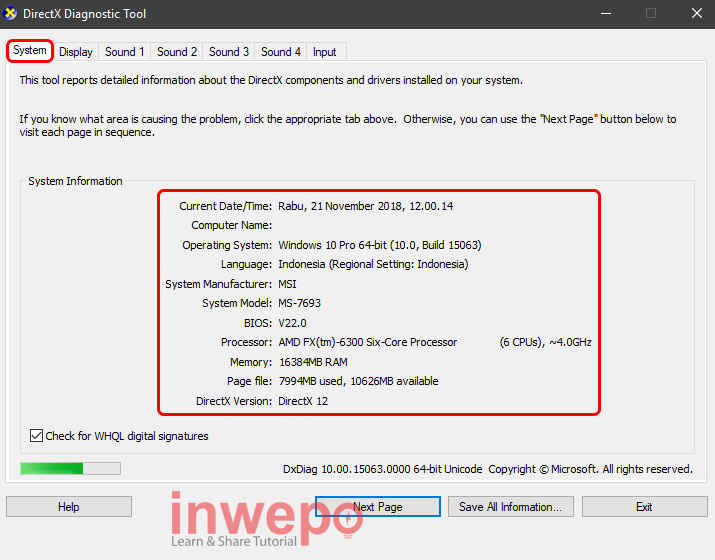The width and height of the screenshot is (715, 560).
Task: Open the Sound 1 tab
Action: pyautogui.click(x=124, y=52)
